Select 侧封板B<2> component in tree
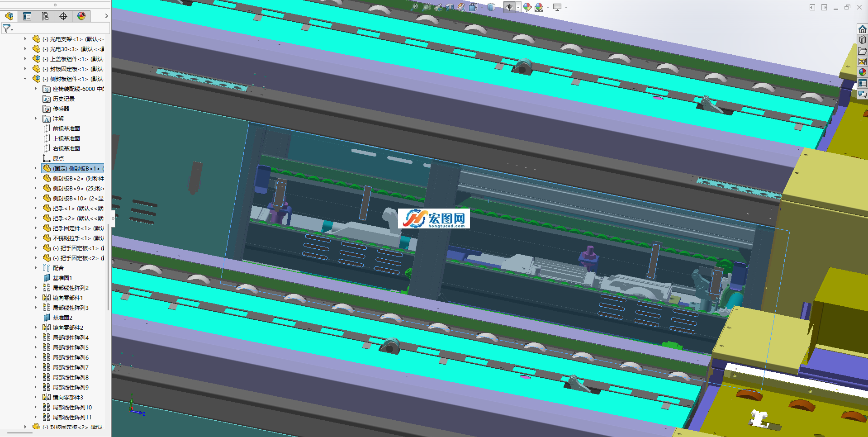868x437 pixels. click(x=73, y=178)
